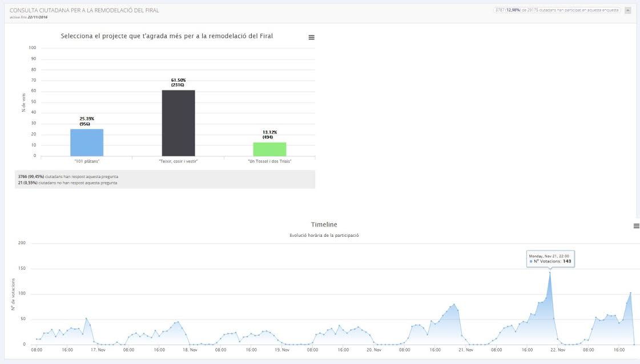
Task: Click the timeline peak point at 143 votes
Action: [x=550, y=272]
